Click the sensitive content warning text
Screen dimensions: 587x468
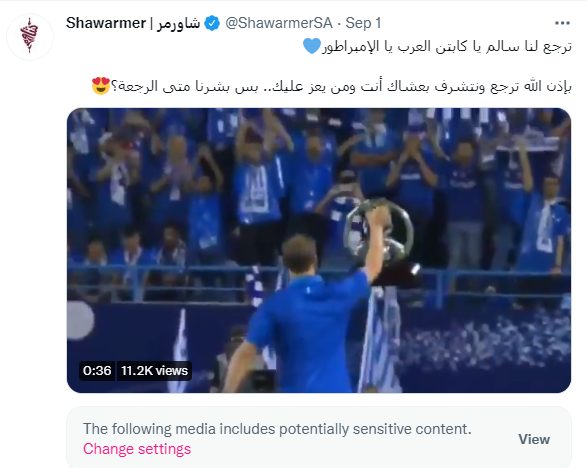pyautogui.click(x=277, y=429)
